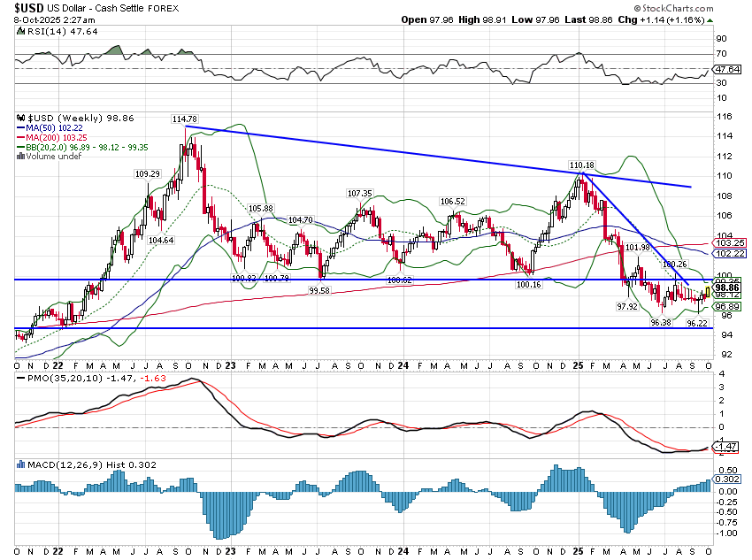Click the $USD ticker symbol title
This screenshot has height=560, width=752.
click(31, 7)
